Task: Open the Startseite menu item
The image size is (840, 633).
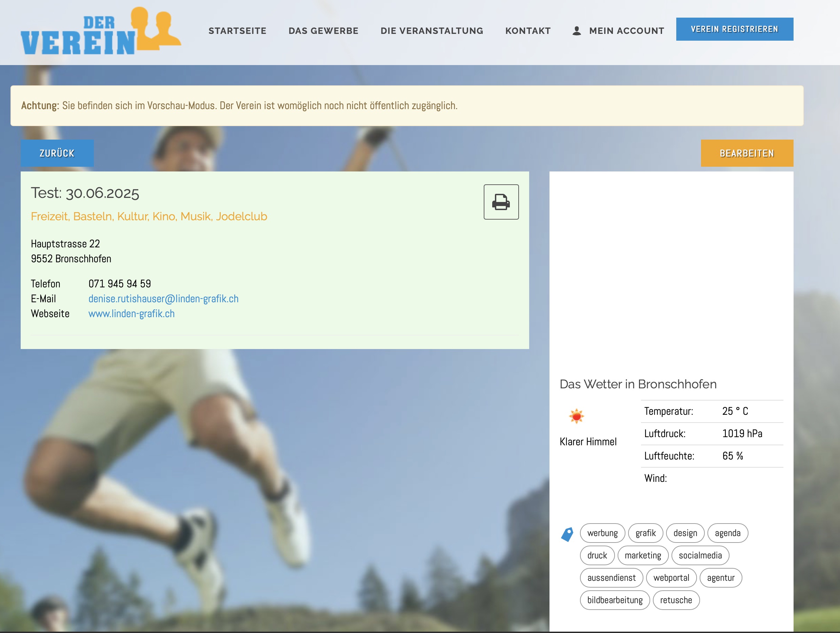Action: [x=237, y=31]
